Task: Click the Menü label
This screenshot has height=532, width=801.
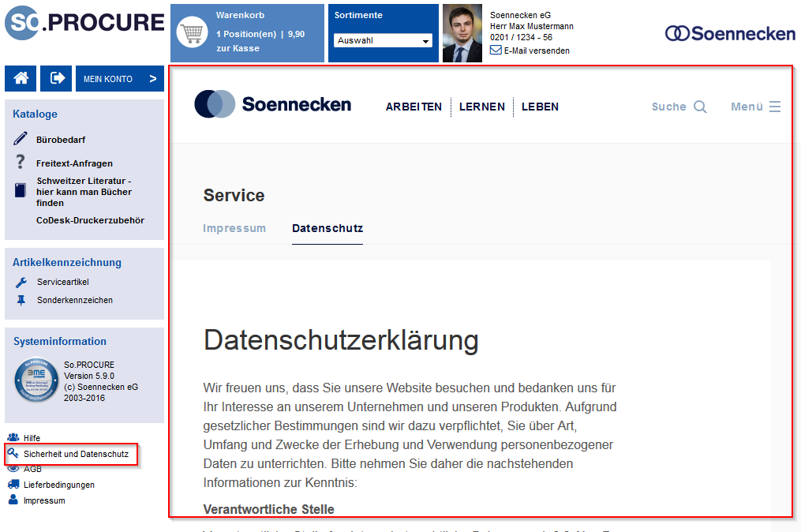Action: coord(747,107)
